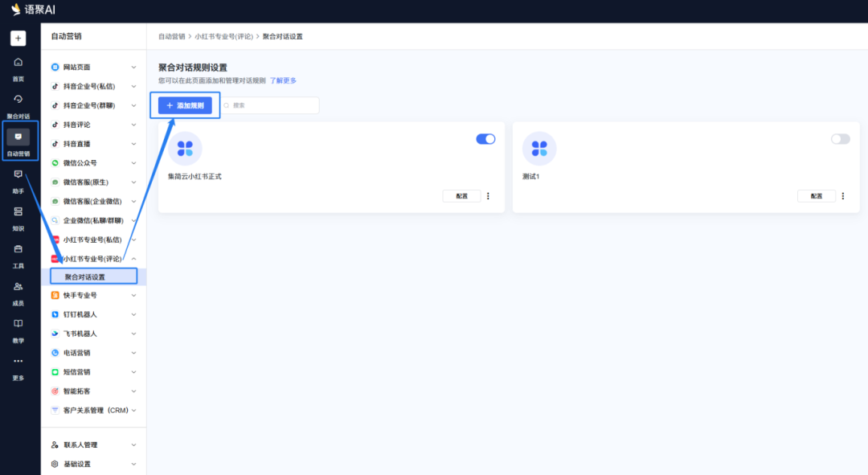The image size is (868, 475).
Task: Click the 联系人管理 people icon
Action: (x=55, y=444)
